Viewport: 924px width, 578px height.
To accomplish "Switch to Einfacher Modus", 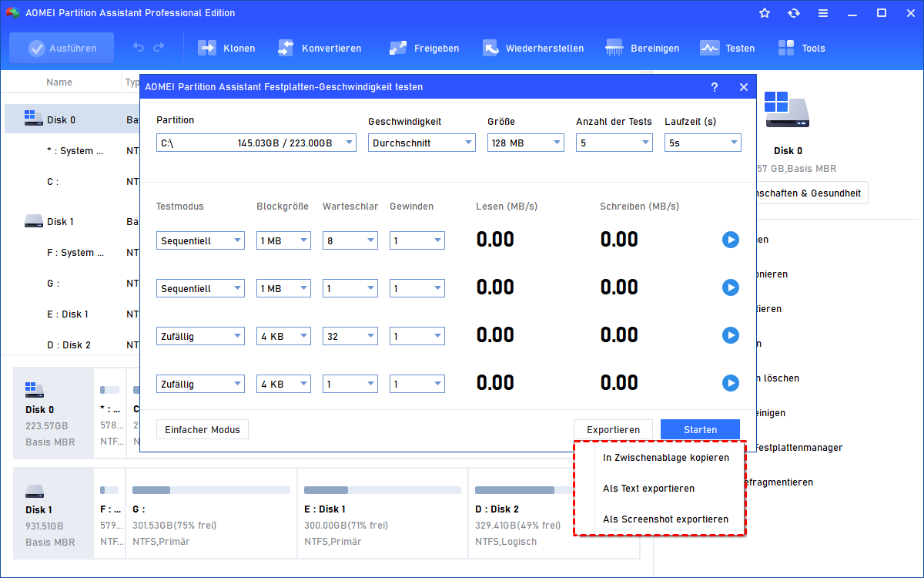I will coord(203,429).
